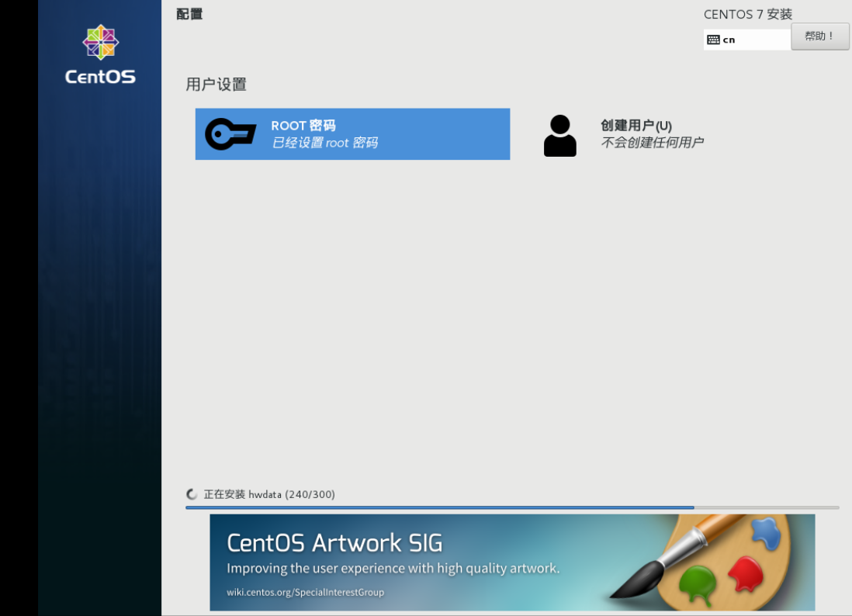Click the 已经设置 root 密码 status text
This screenshot has width=852, height=616.
[x=324, y=143]
